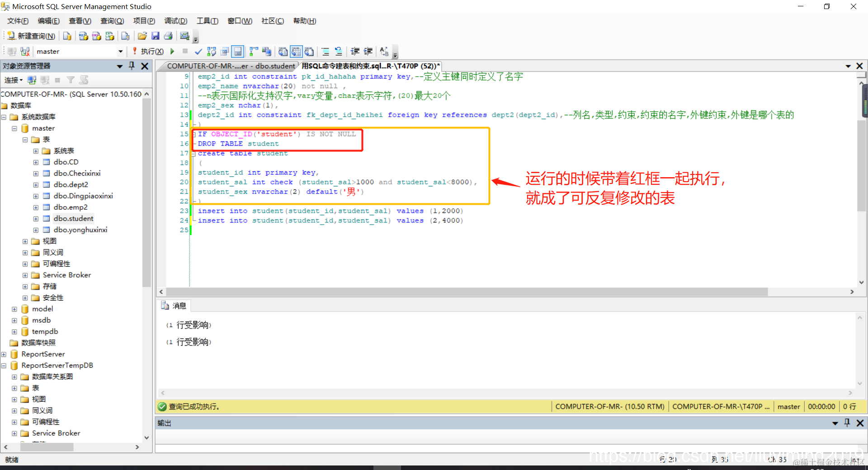
Task: Open the master database dropdown
Action: pos(120,52)
